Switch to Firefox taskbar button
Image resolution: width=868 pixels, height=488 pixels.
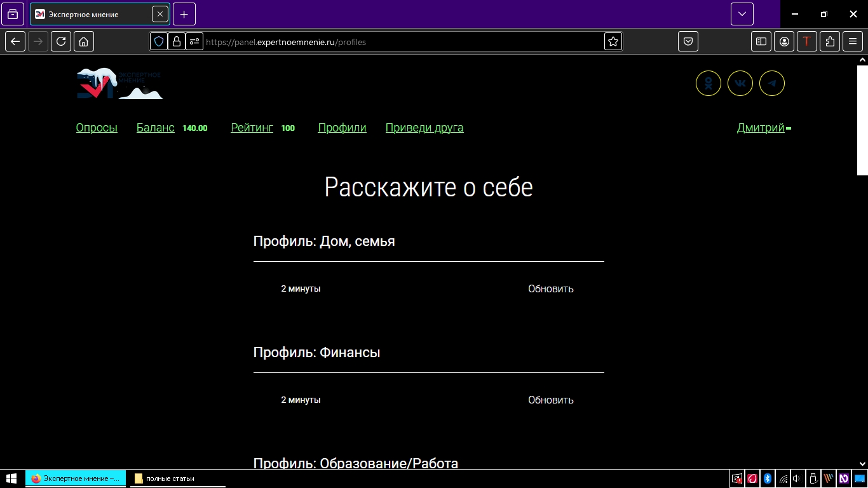click(x=76, y=478)
